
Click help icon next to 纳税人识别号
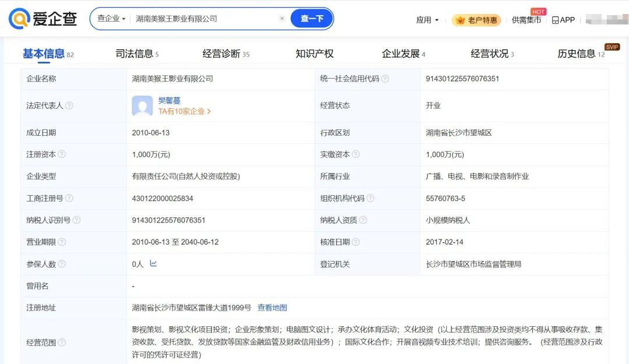pyautogui.click(x=77, y=220)
